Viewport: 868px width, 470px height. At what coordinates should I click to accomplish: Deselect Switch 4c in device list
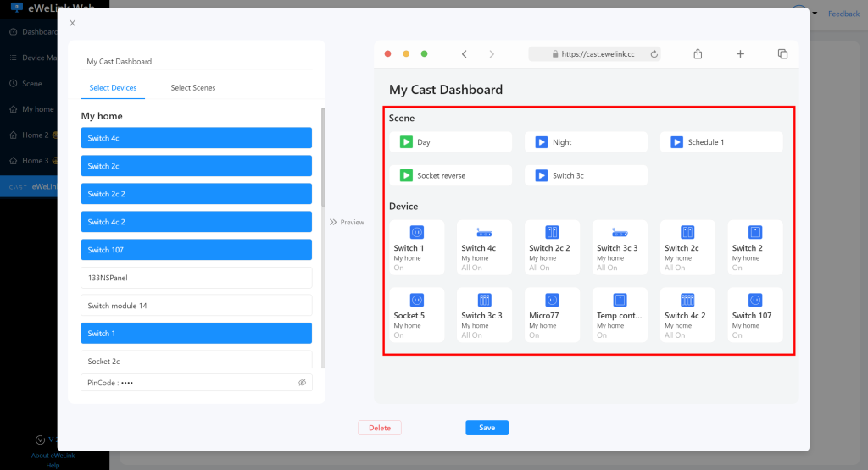tap(196, 138)
